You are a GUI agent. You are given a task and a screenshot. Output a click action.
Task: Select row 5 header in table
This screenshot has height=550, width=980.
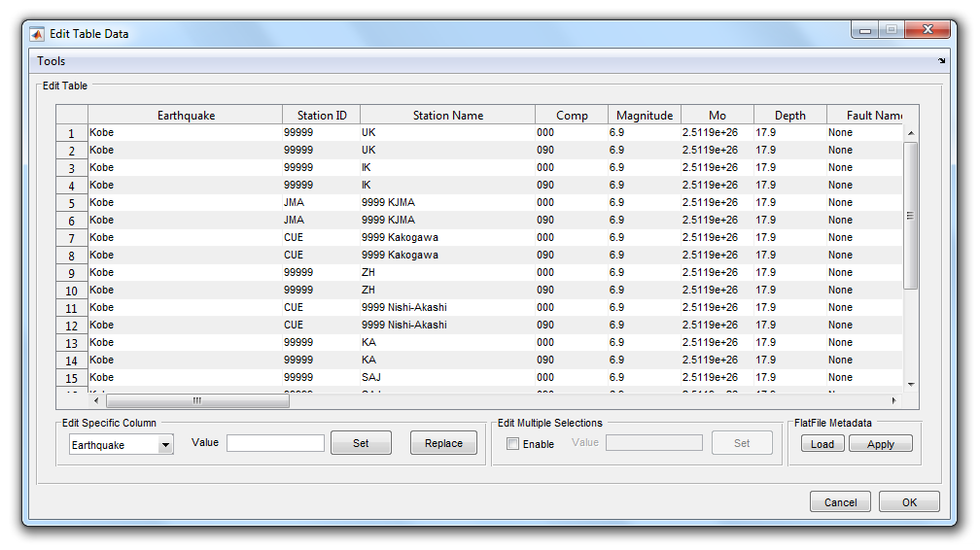72,203
